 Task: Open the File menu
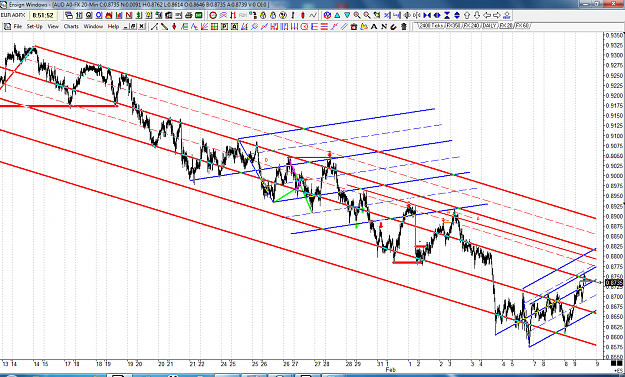point(18,27)
